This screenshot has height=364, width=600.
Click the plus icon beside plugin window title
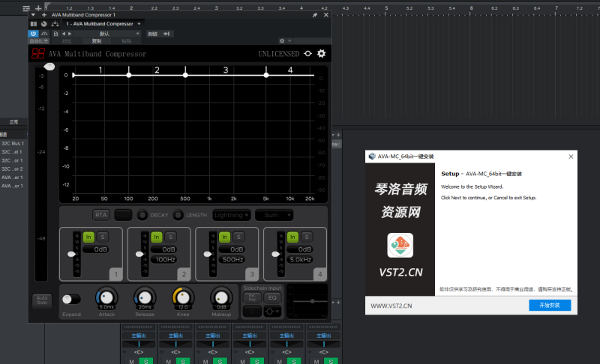44,15
